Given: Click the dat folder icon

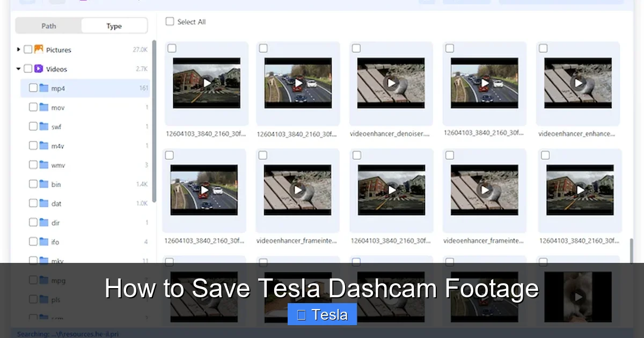Looking at the screenshot, I should point(44,203).
